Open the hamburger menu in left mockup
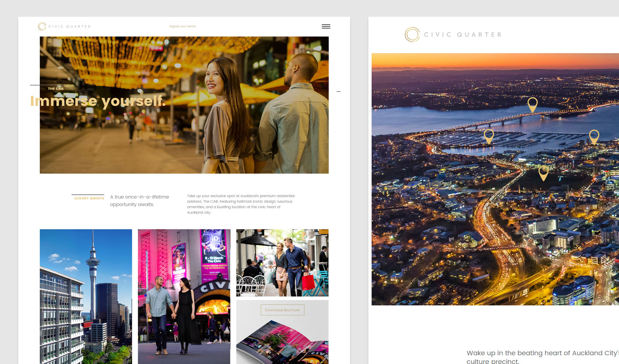619x364 pixels. click(326, 26)
